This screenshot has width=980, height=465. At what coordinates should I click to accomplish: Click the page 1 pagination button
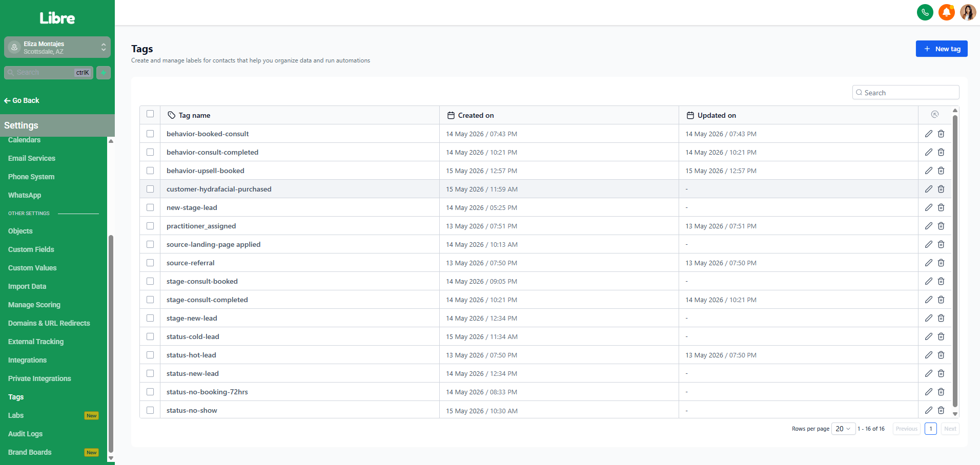pos(931,429)
